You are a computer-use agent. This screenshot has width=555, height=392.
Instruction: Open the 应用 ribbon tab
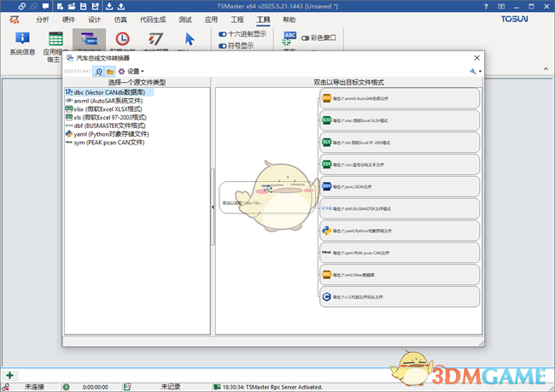coord(211,20)
